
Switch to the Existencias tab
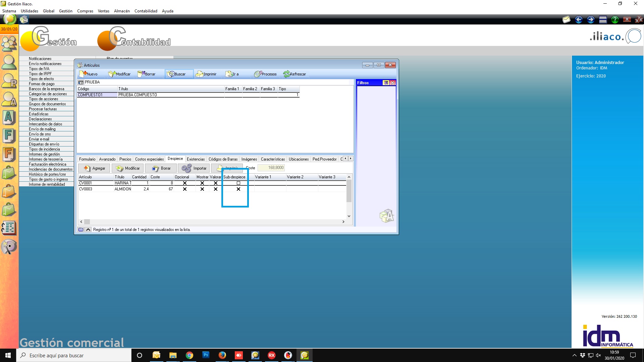pos(196,159)
